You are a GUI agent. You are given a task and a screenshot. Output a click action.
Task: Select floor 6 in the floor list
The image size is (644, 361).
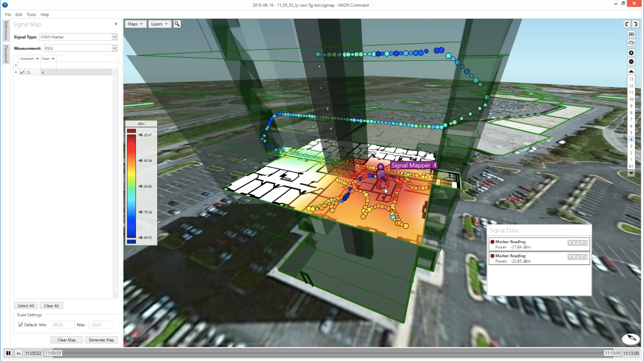[631, 126]
